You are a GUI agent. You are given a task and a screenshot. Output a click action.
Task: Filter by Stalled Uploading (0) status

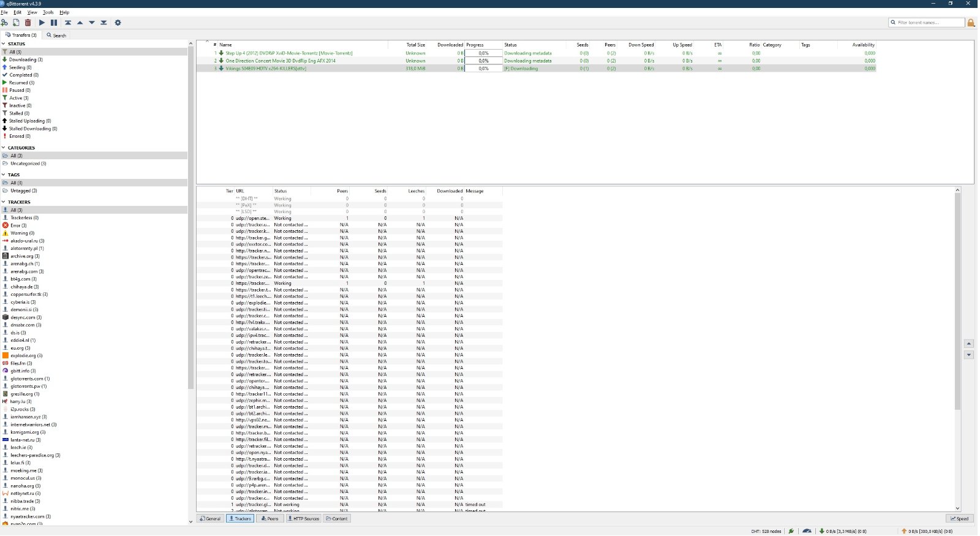(x=29, y=121)
